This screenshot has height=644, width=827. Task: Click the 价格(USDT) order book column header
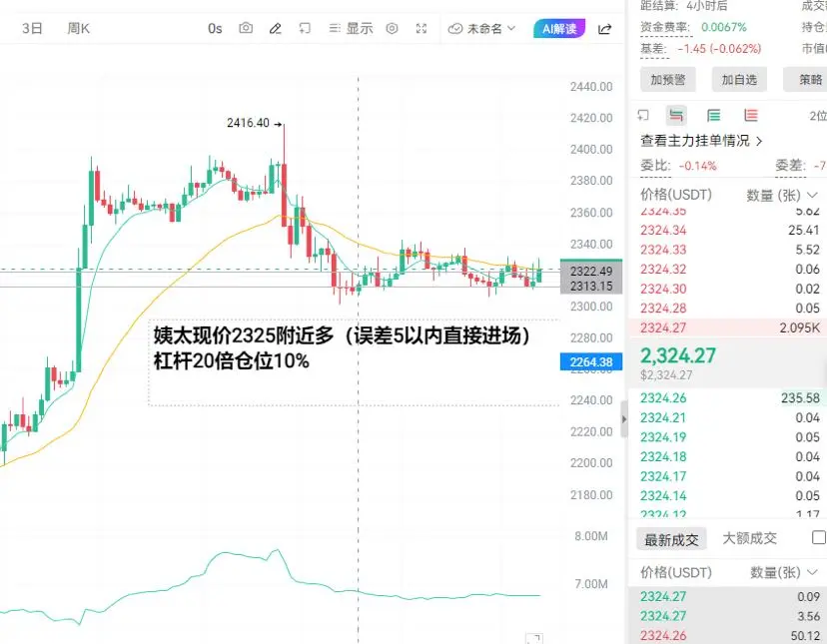click(x=676, y=195)
